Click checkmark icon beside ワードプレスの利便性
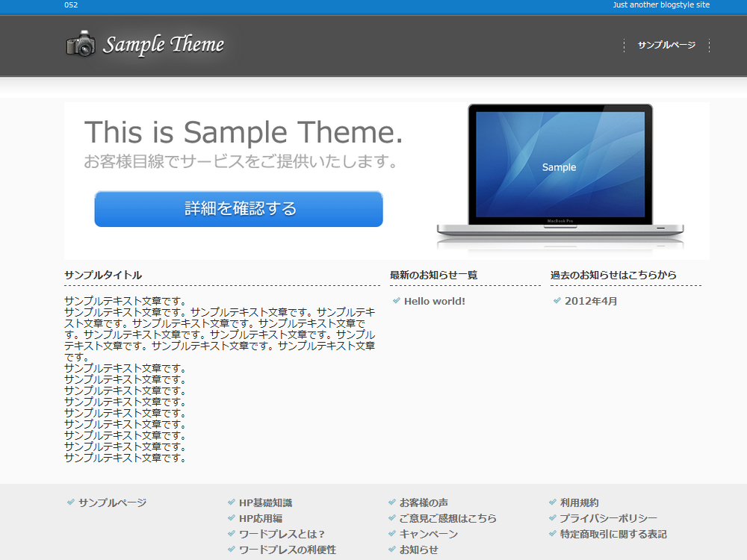The height and width of the screenshot is (560, 747). (x=232, y=549)
